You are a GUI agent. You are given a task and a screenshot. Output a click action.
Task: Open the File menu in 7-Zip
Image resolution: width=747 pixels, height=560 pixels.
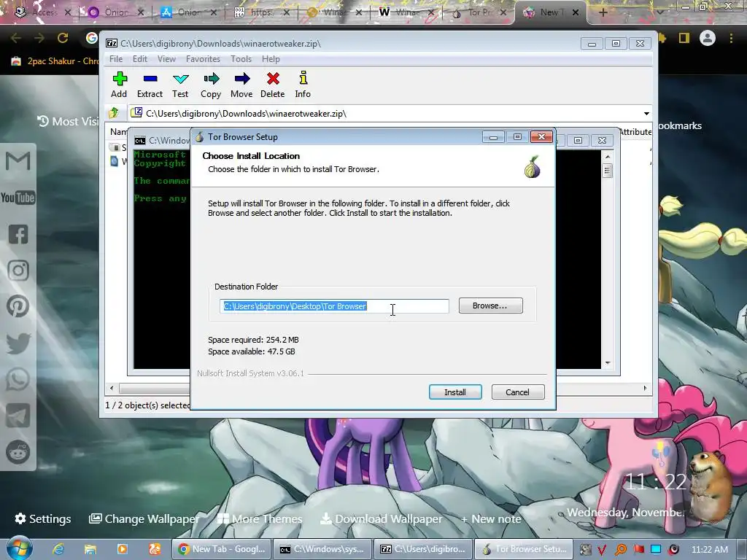116,59
